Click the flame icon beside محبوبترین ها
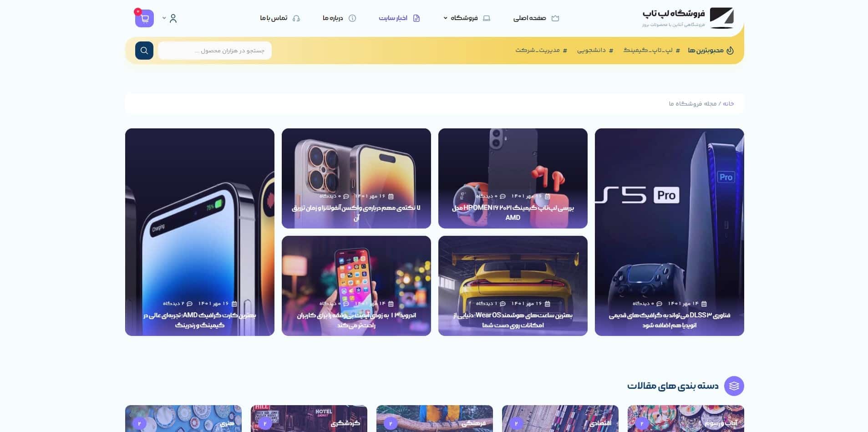This screenshot has height=432, width=868. tap(730, 50)
